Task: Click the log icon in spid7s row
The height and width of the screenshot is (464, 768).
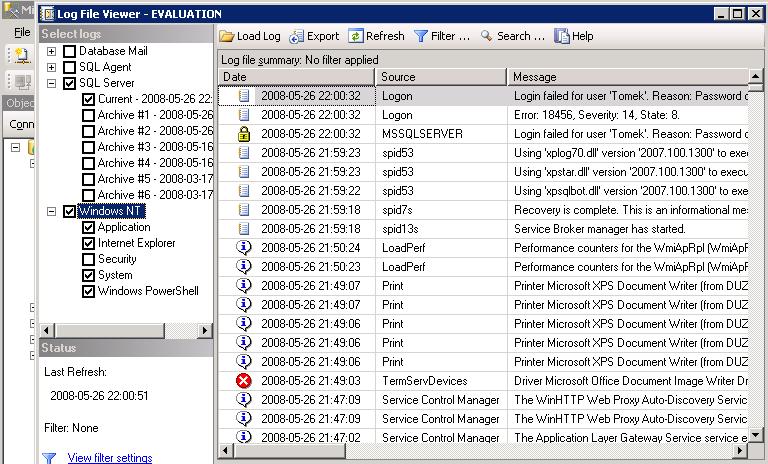Action: [243, 210]
